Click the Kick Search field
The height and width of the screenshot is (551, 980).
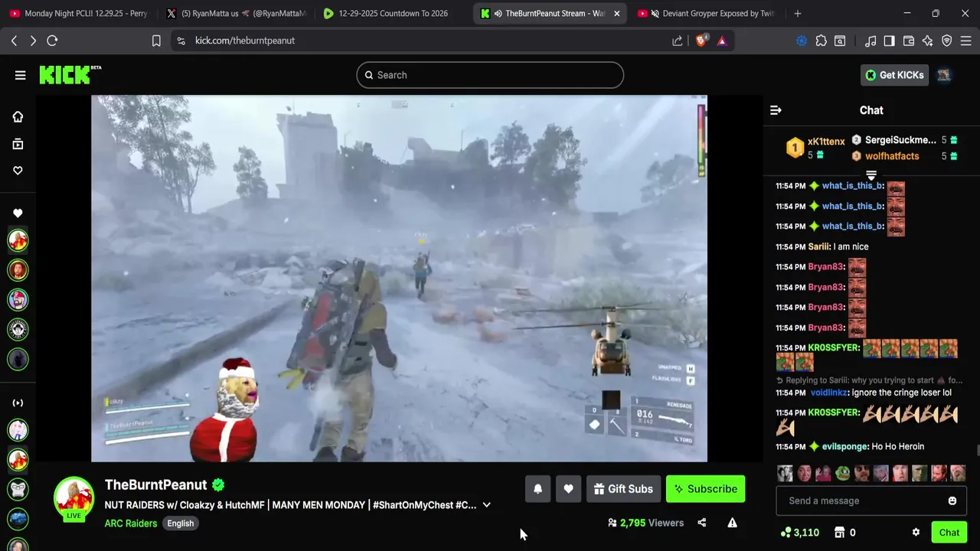tap(490, 75)
